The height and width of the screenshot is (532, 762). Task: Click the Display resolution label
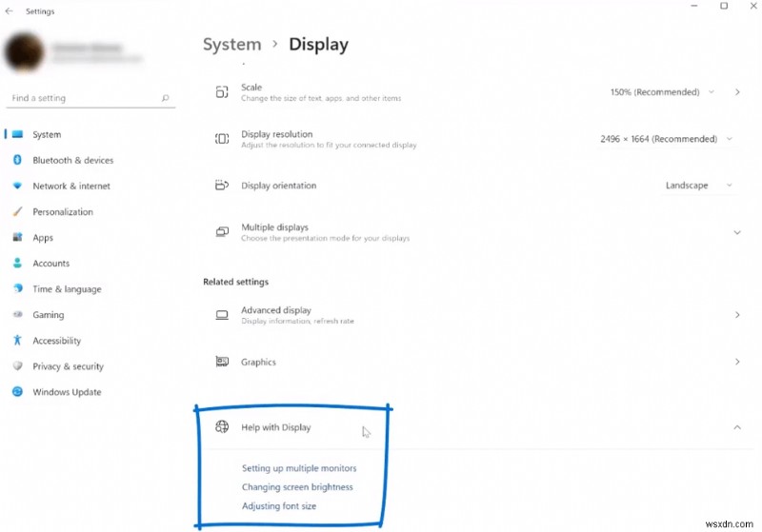click(276, 134)
